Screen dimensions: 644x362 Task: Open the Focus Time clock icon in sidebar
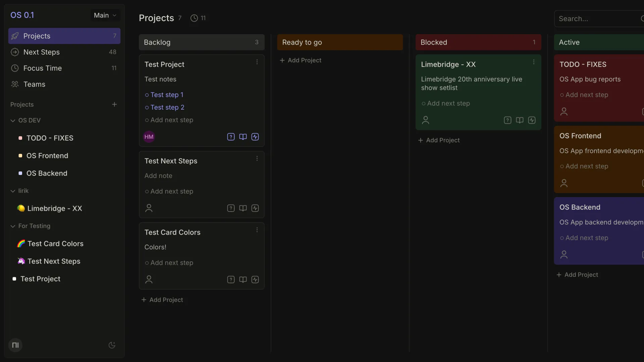(14, 68)
